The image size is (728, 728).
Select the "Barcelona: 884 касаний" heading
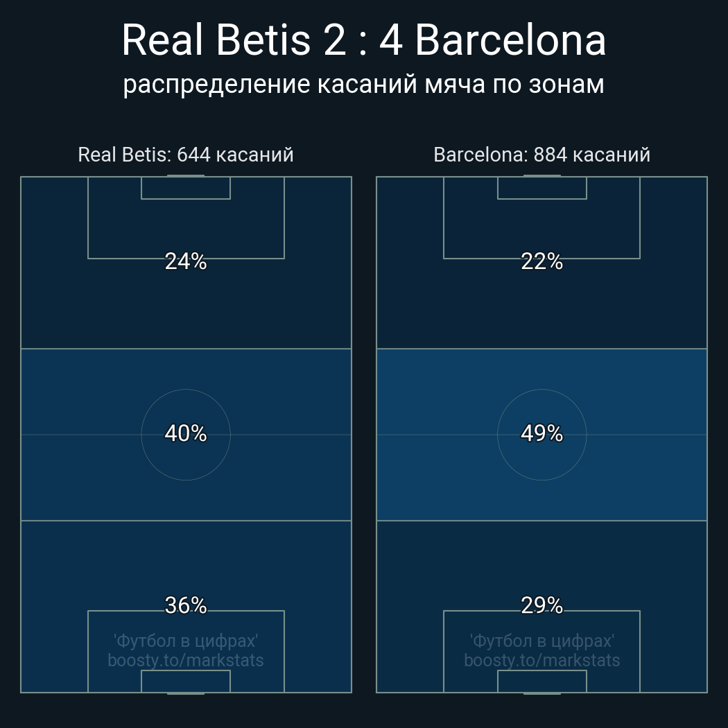(541, 155)
